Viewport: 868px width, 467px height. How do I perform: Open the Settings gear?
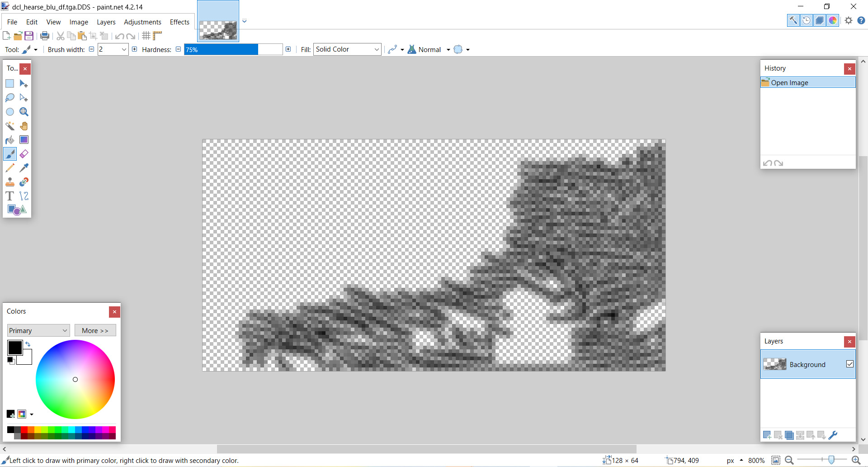tap(849, 20)
